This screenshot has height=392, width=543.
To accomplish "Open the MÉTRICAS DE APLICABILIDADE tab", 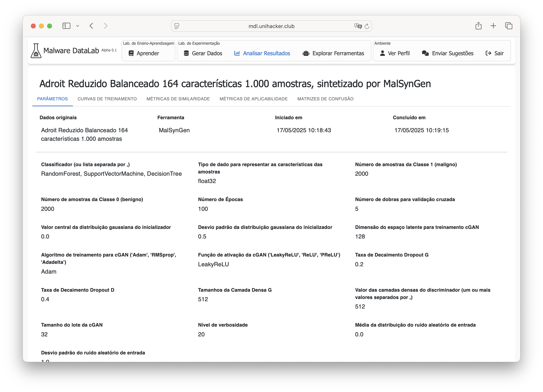I will [x=254, y=99].
